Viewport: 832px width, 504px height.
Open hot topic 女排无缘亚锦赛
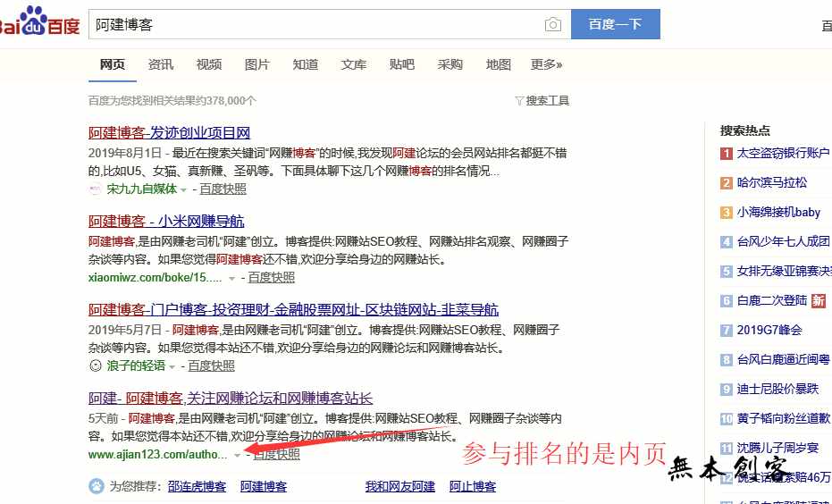pos(785,272)
